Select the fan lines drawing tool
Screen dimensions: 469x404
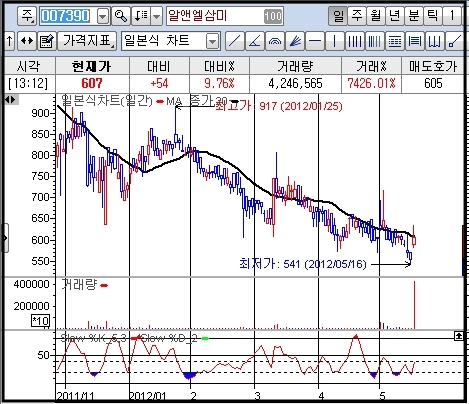295,41
